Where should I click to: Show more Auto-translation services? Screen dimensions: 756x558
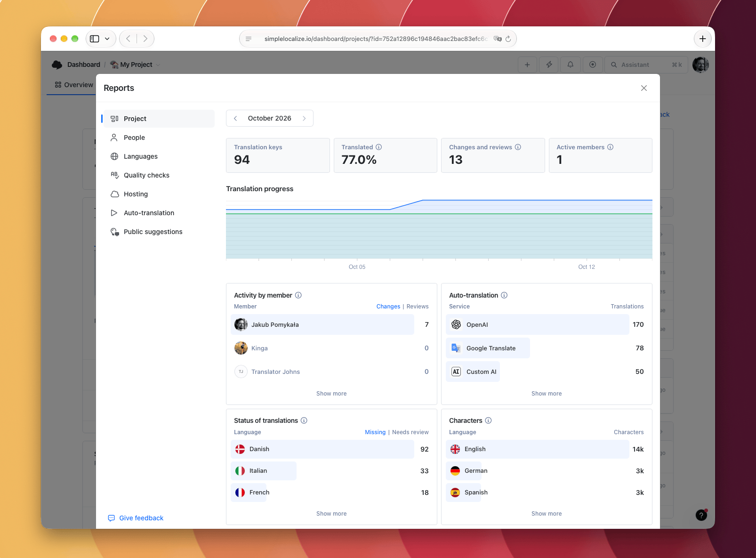point(547,394)
